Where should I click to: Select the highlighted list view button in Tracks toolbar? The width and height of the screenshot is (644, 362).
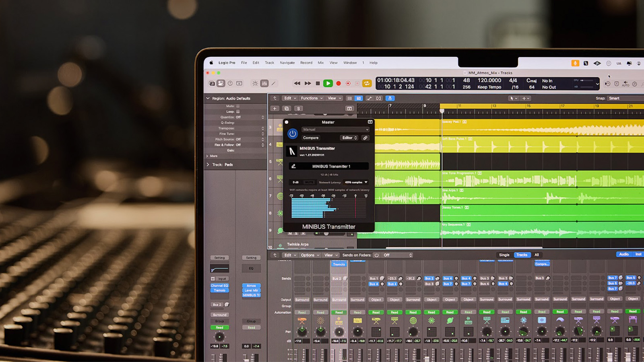pyautogui.click(x=359, y=98)
